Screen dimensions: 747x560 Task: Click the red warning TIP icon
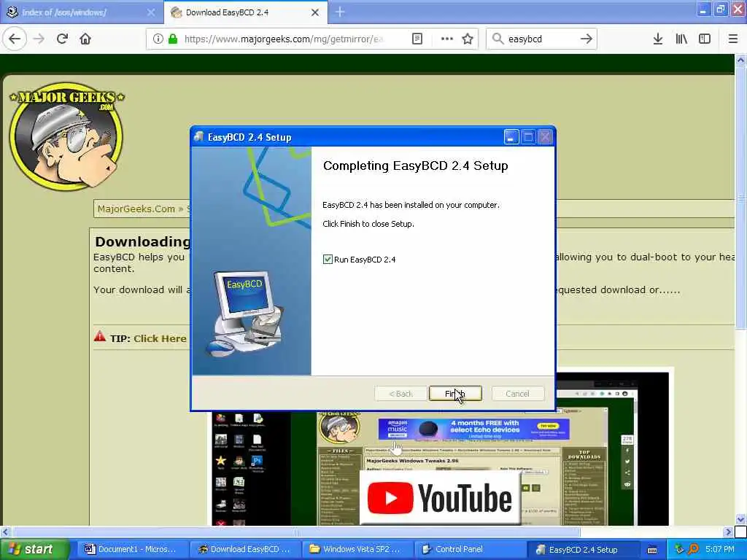[99, 337]
